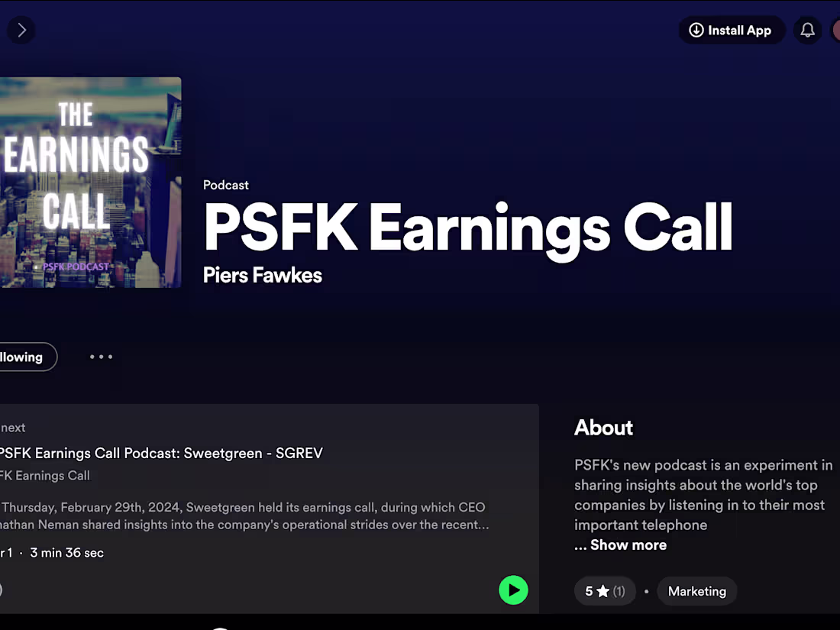The image size is (840, 630).
Task: Click the About section heading
Action: click(603, 428)
